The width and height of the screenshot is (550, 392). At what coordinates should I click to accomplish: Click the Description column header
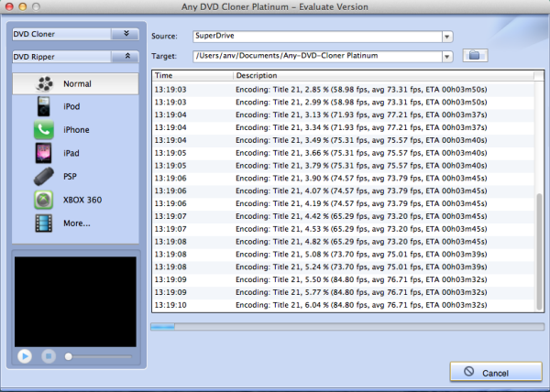383,75
